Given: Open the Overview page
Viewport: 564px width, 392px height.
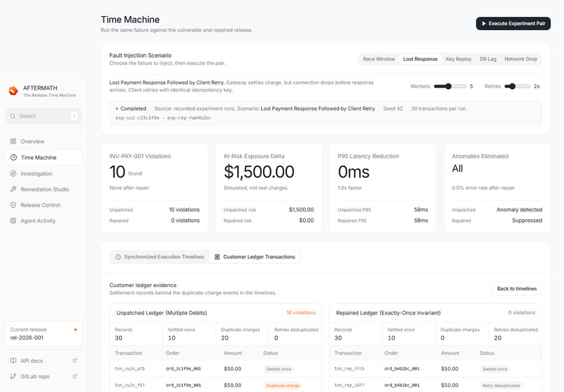Looking at the screenshot, I should pos(43,141).
